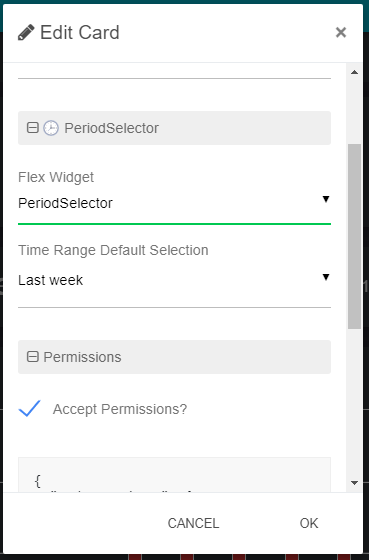
Task: Toggle the Accept Permissions checkmark
Action: click(x=29, y=408)
